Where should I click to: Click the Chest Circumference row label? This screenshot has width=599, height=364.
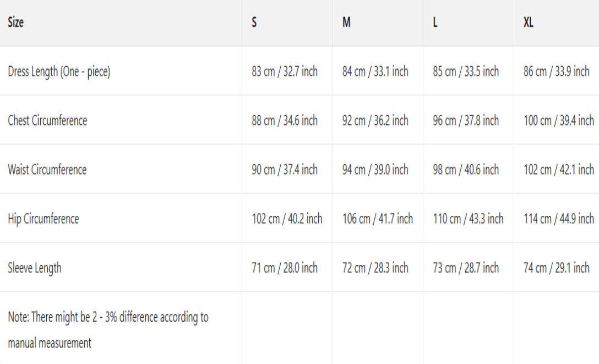click(x=47, y=121)
